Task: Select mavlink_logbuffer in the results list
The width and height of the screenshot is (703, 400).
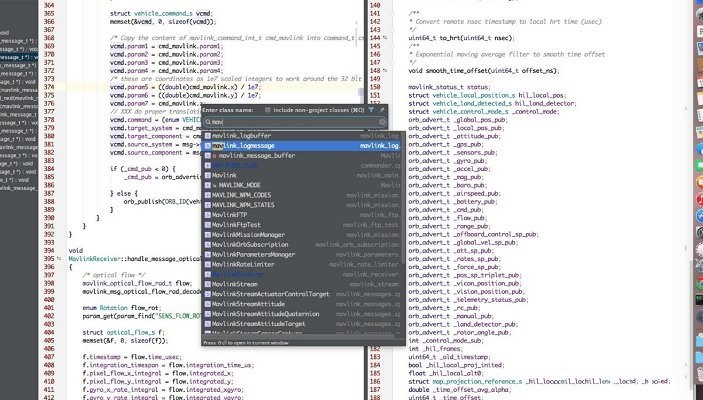Action: point(303,135)
